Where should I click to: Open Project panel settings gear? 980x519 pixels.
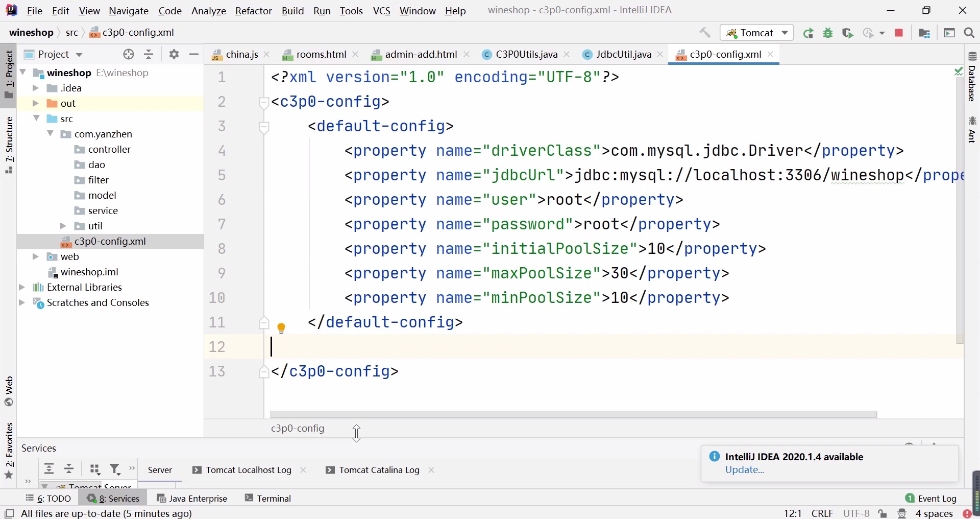coord(175,55)
